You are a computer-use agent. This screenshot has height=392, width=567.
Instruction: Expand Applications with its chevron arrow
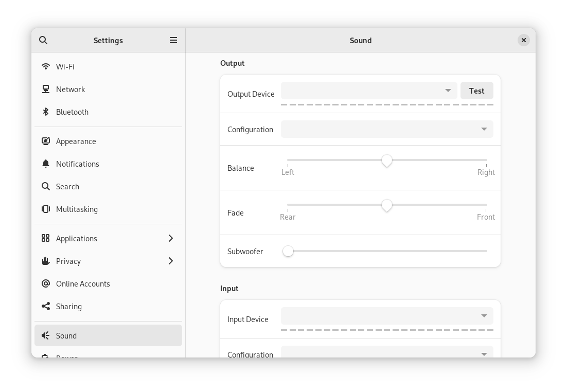171,238
